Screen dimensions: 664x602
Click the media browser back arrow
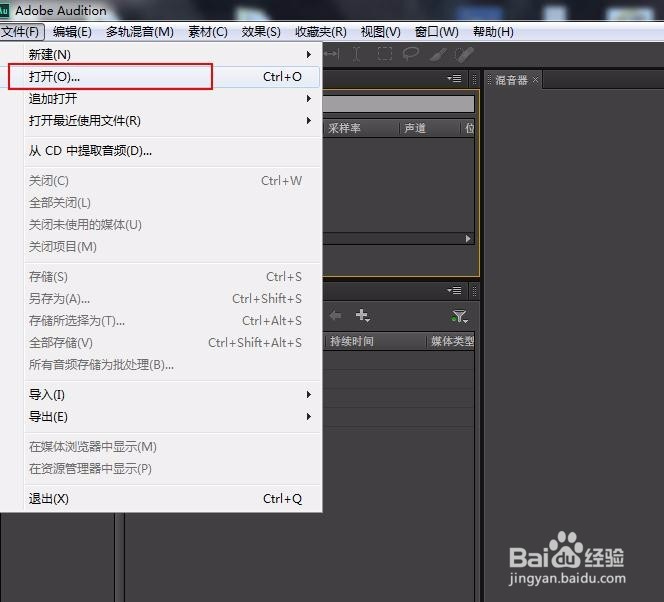point(335,315)
